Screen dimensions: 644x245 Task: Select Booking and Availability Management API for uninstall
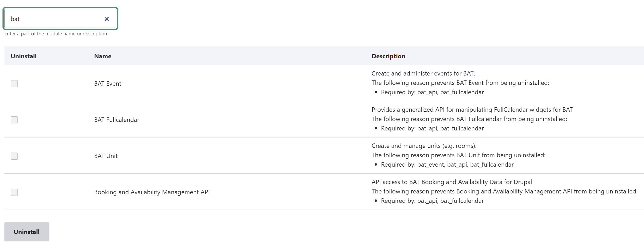click(x=14, y=192)
